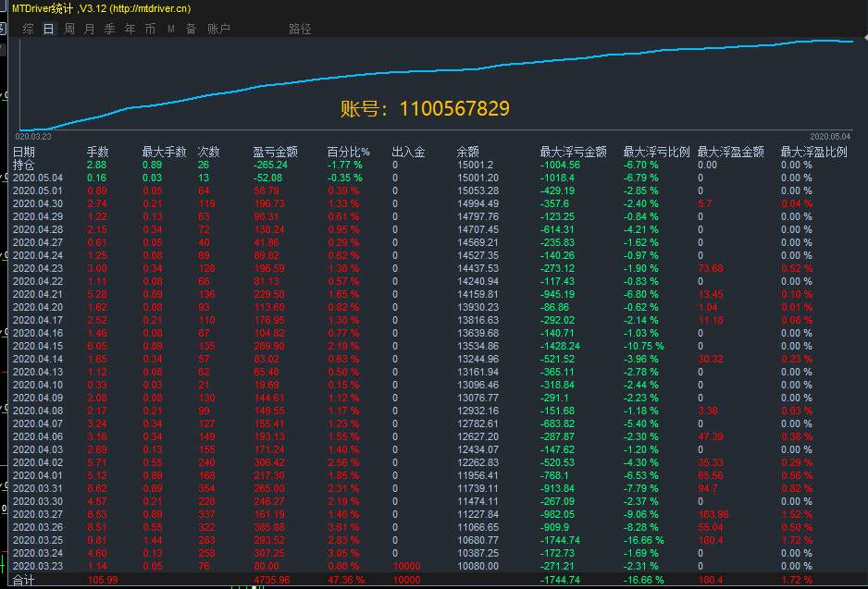Screen dimensions: 868x589
Task: Switch to the 账户 account tab
Action: pos(218,29)
